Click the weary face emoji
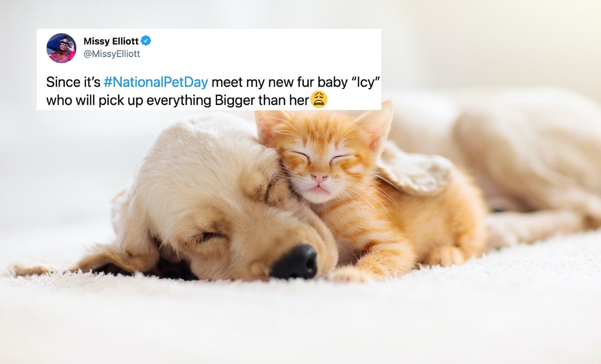Screen dimensions: 601x364 pos(319,99)
